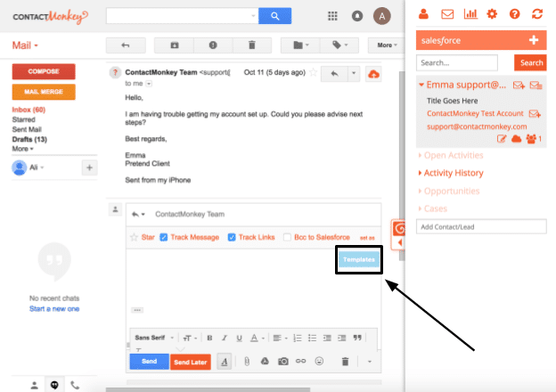Insert a bulleted list
The height and width of the screenshot is (392, 556).
[x=312, y=339]
